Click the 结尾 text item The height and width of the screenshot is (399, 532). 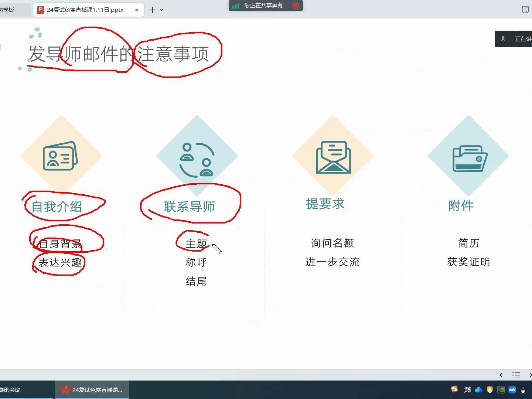[x=196, y=281]
